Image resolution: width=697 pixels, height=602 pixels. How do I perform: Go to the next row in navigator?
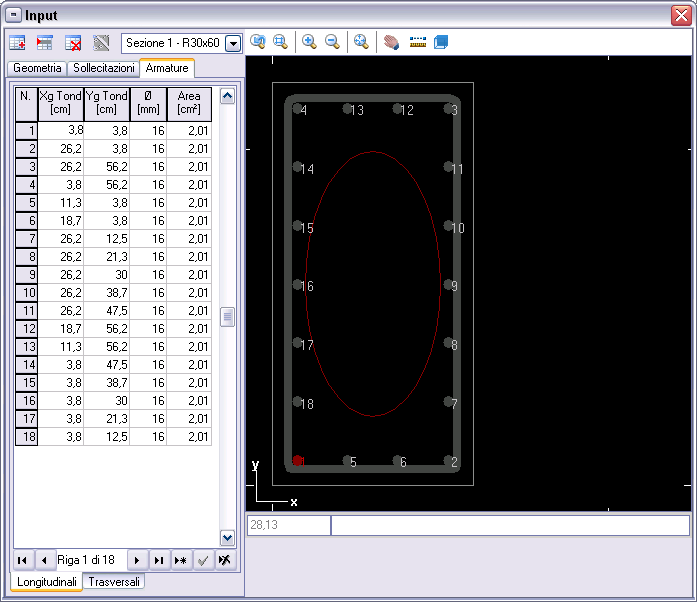tap(137, 560)
